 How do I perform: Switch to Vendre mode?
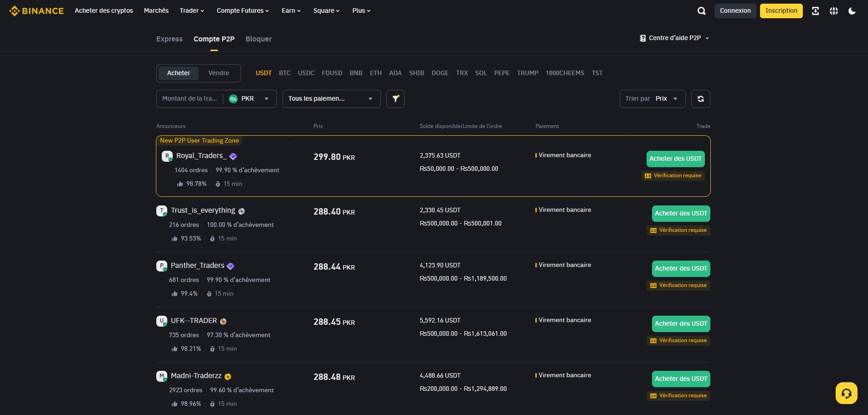point(219,73)
